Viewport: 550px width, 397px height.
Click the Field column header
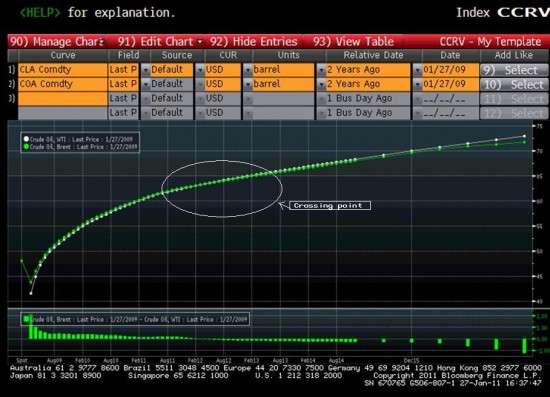coord(128,55)
